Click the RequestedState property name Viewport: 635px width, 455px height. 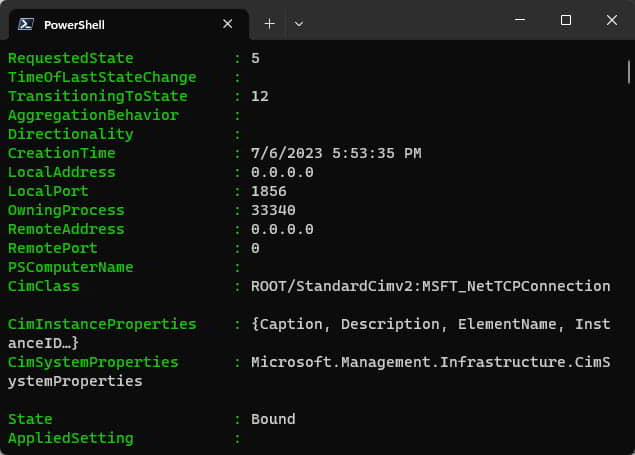pos(71,58)
